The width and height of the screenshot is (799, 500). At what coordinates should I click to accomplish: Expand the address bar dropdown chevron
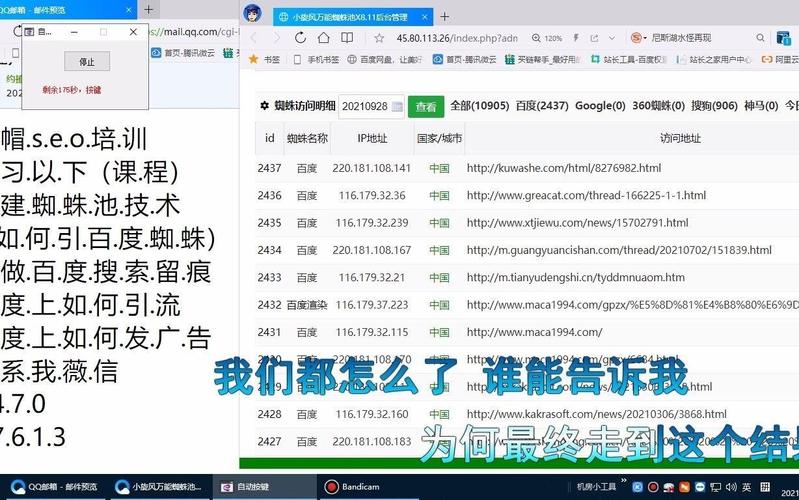[612, 38]
